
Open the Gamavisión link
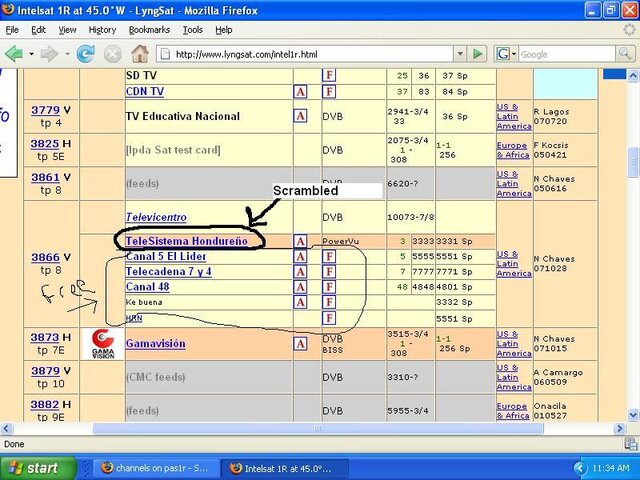pyautogui.click(x=156, y=344)
